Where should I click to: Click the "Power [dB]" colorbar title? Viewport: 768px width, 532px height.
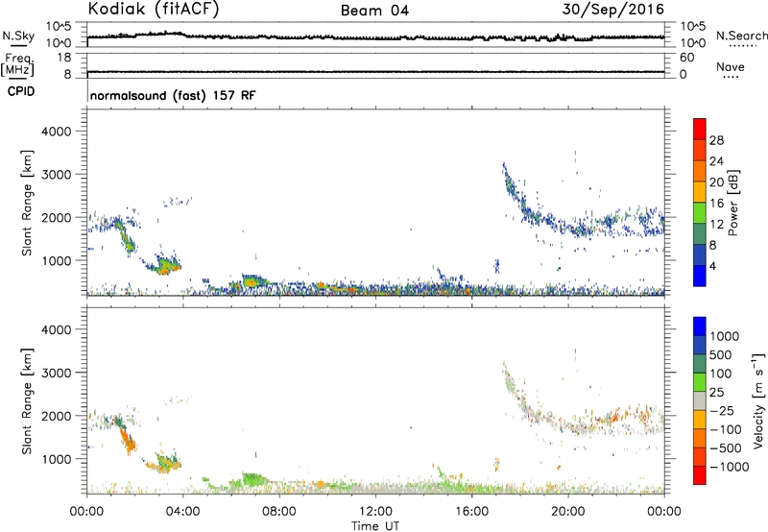coord(732,203)
